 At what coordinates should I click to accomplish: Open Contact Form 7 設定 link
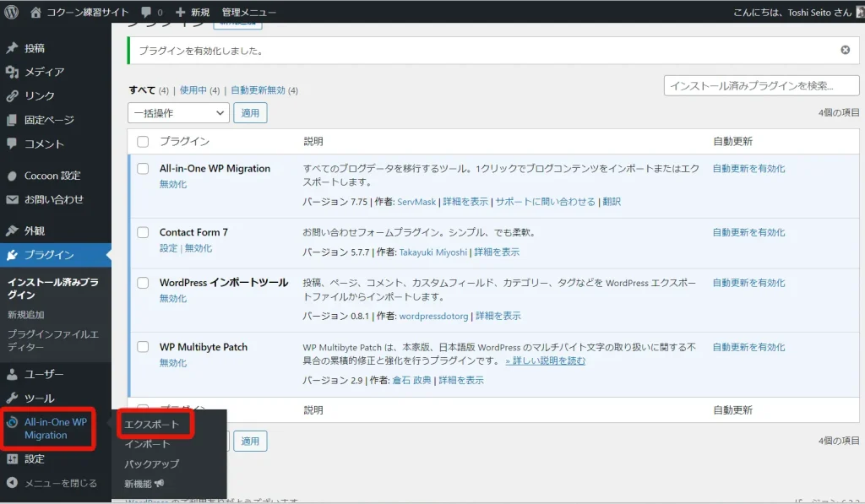click(x=168, y=248)
